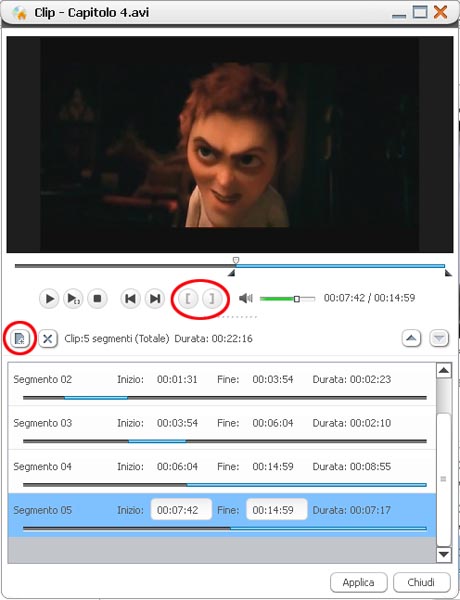Click the video preview frame

click(x=230, y=144)
